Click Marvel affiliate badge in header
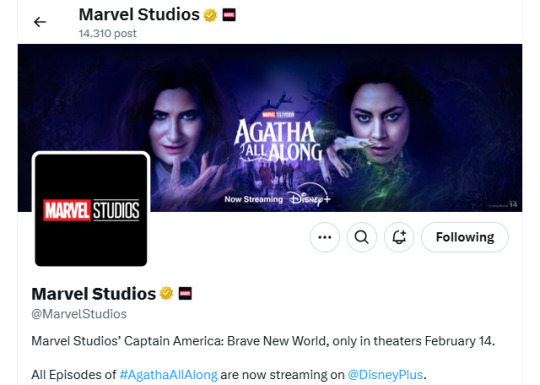Screen dimensions: 540x385 (x=229, y=15)
